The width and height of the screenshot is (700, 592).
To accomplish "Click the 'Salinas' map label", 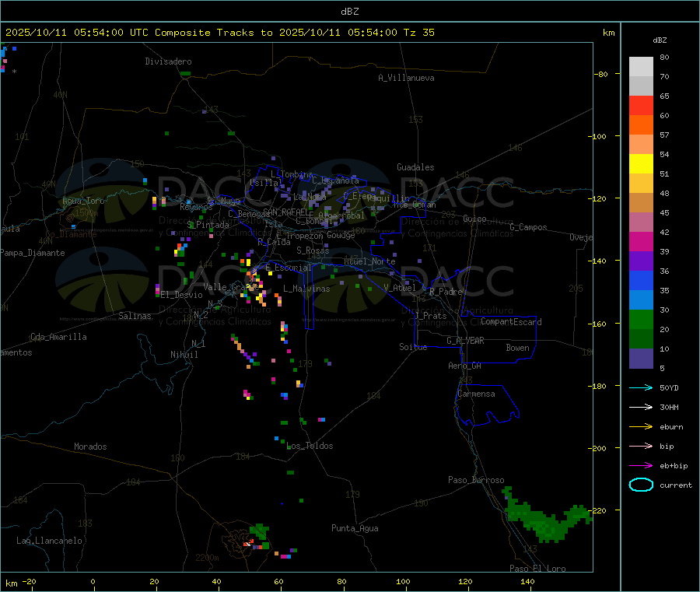I will click(x=135, y=316).
